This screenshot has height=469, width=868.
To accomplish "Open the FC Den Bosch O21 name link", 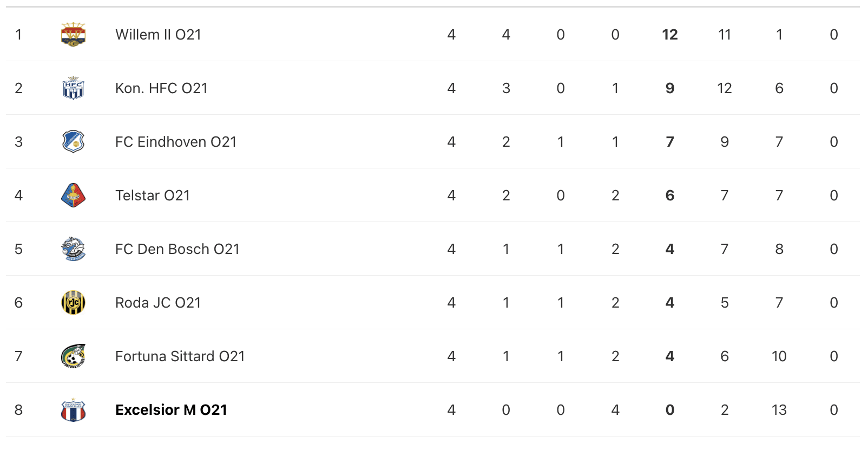I will (177, 249).
